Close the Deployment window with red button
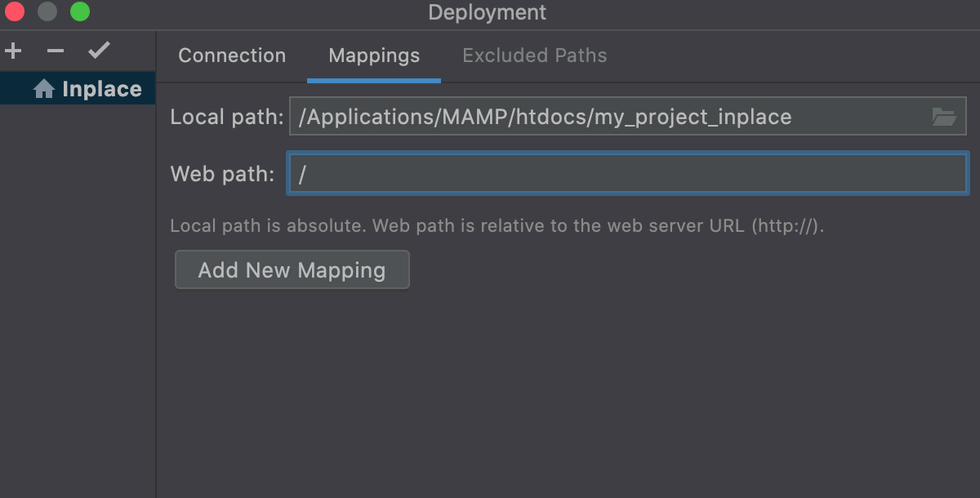 tap(15, 12)
